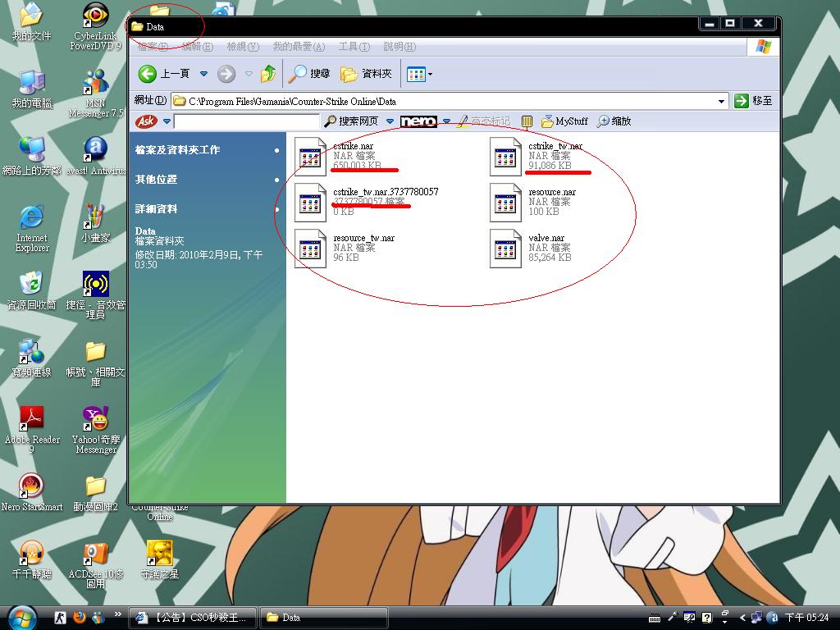Select 守護之星 desktop shortcut
This screenshot has height=630, width=840.
point(160,559)
